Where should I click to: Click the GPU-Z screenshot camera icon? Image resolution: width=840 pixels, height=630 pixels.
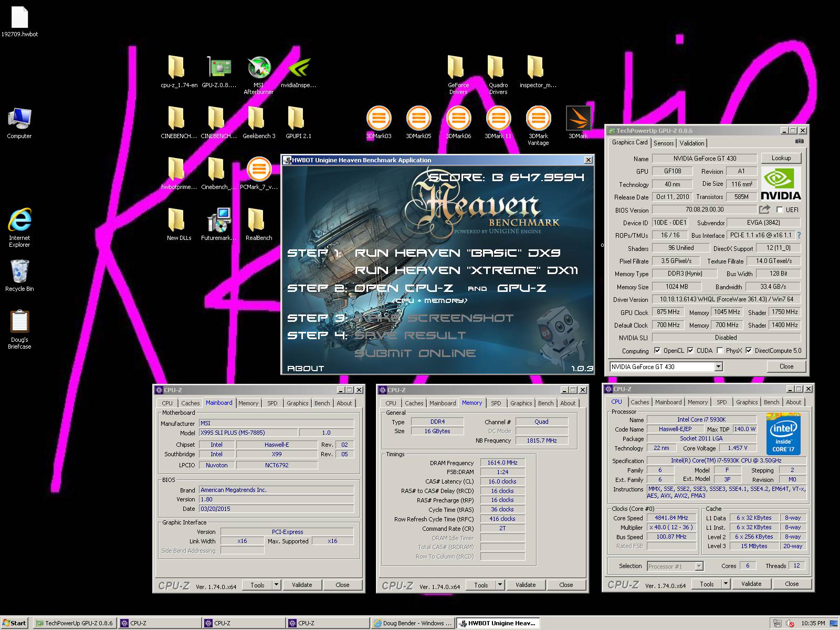point(799,141)
